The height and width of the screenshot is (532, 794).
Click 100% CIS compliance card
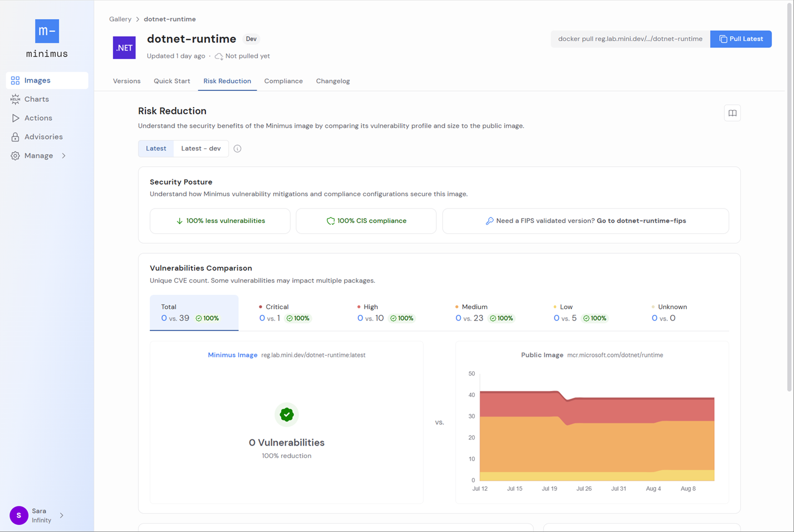366,221
